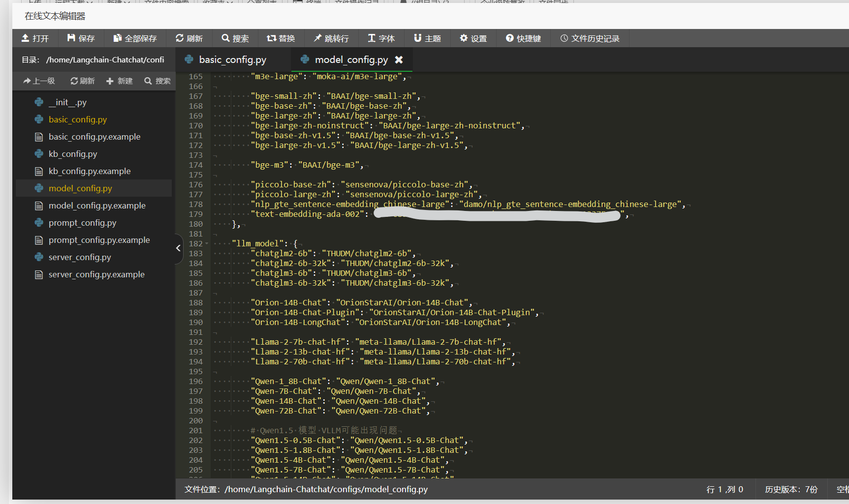Open the 跳转行 go-to-line tool
Viewport: 849px width, 504px height.
pos(331,38)
